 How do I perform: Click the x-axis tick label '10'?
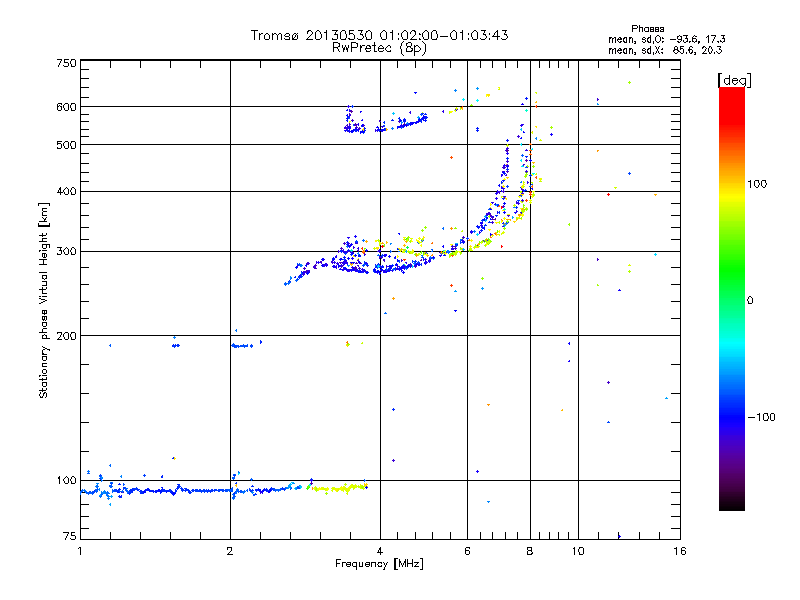(578, 551)
